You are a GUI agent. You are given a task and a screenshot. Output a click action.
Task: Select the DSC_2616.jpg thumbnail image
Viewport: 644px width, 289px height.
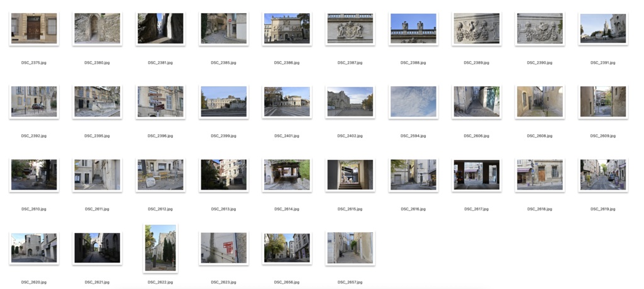tap(414, 174)
